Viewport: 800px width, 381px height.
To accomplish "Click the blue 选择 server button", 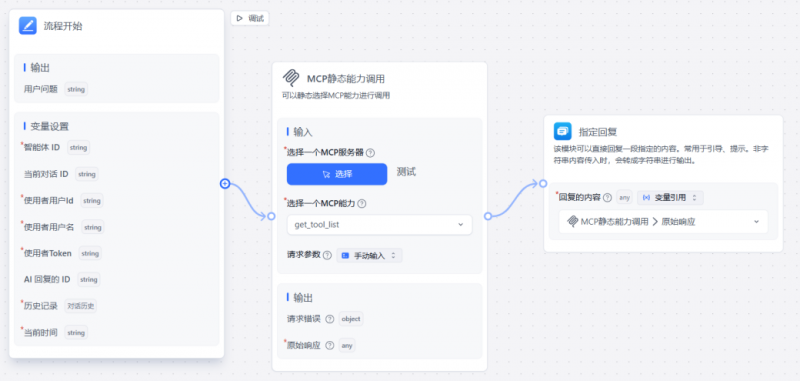I will coord(337,174).
